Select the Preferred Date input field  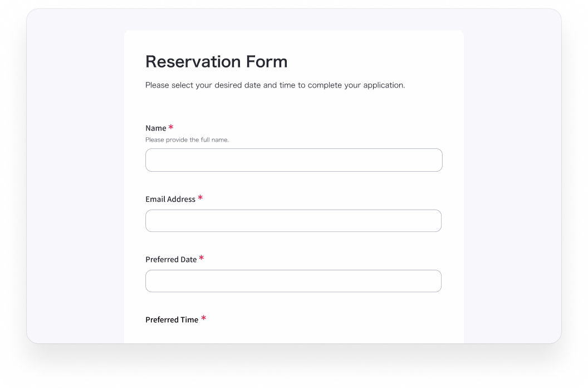pos(293,281)
